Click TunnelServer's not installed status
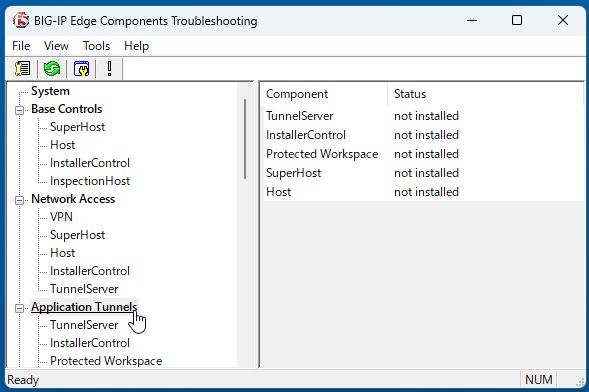Image resolution: width=589 pixels, height=392 pixels. tap(426, 116)
